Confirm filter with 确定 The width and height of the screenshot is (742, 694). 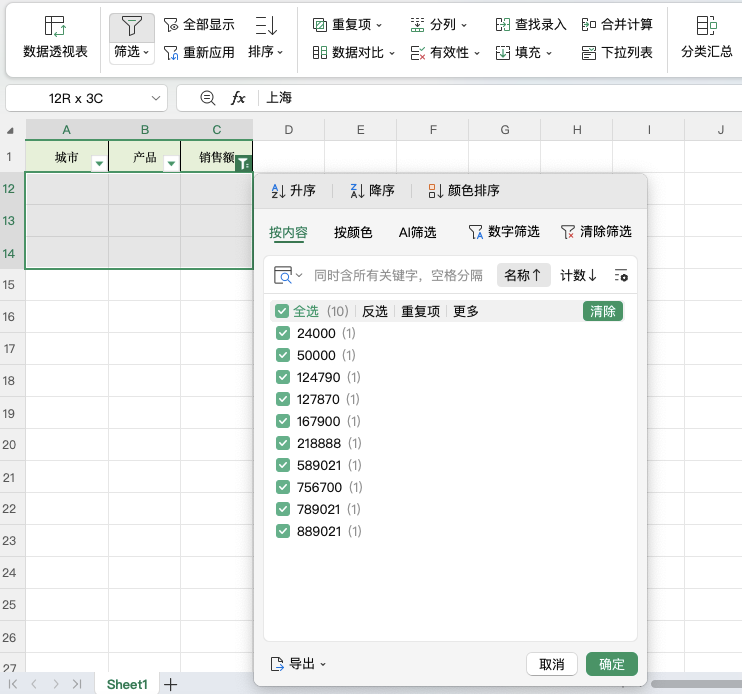point(611,664)
